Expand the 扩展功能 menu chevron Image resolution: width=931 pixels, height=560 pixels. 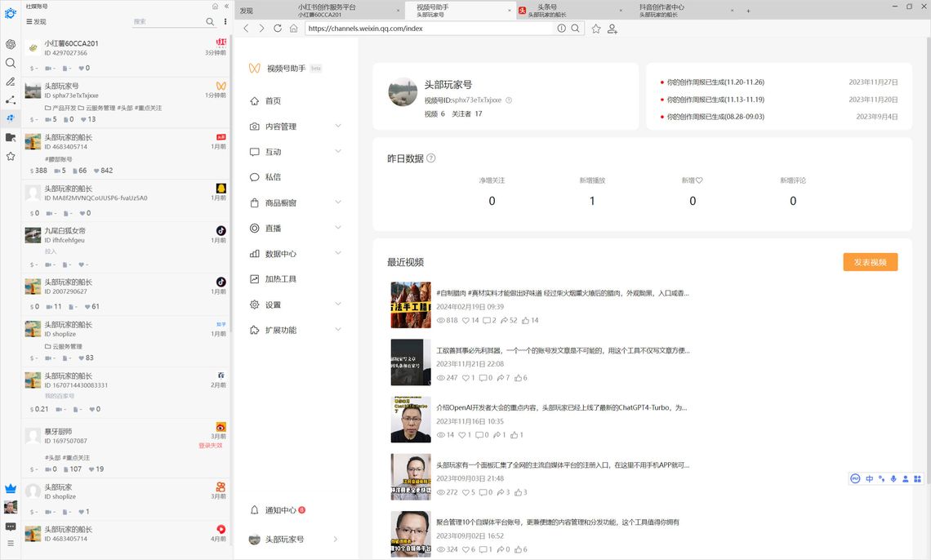click(338, 330)
